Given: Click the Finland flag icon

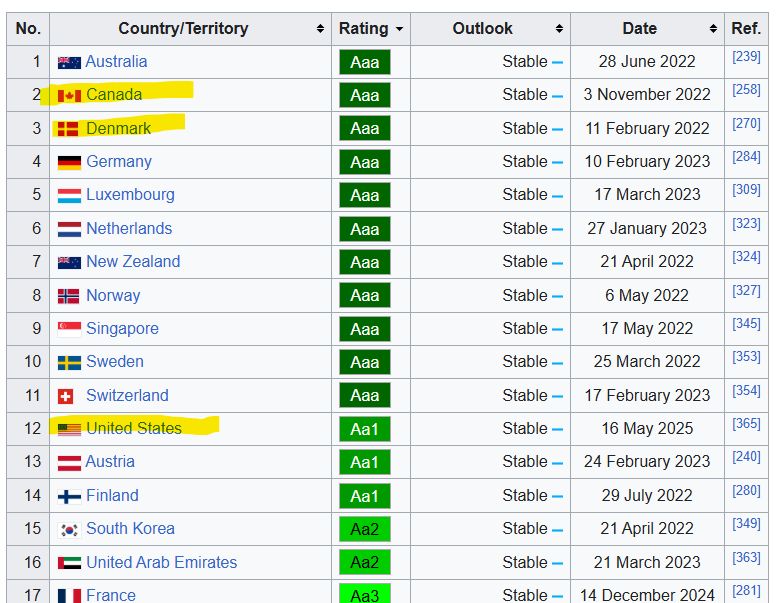Looking at the screenshot, I should tap(69, 497).
